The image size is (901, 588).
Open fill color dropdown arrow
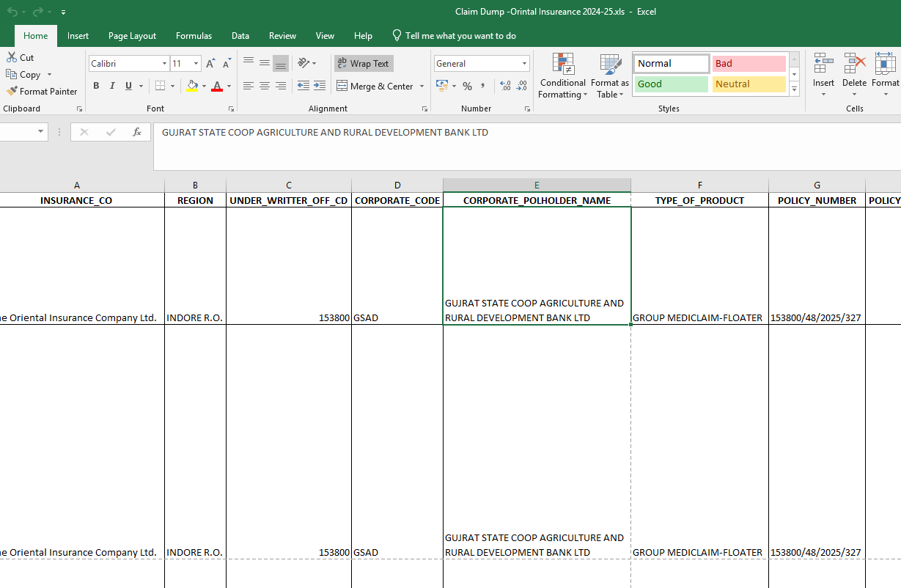pos(204,86)
